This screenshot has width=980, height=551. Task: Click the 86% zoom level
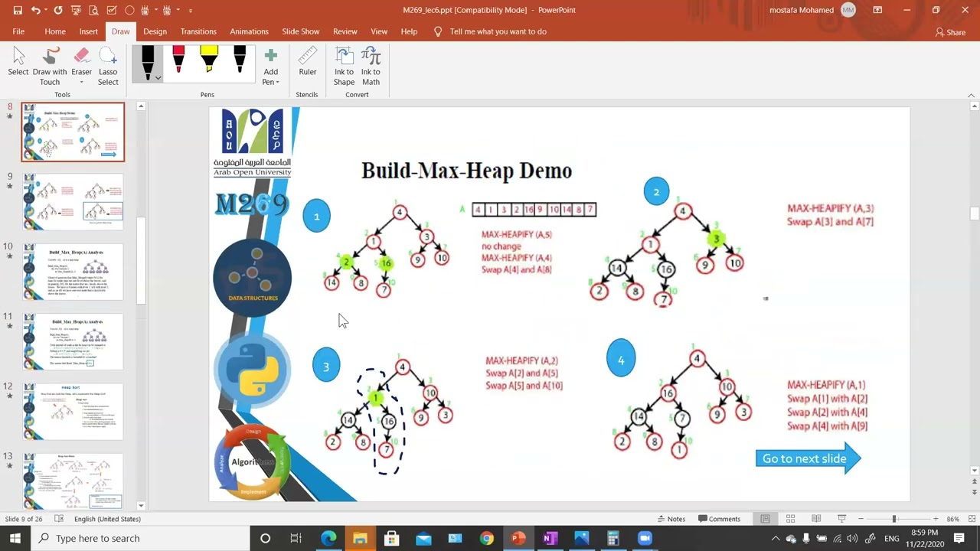point(952,519)
